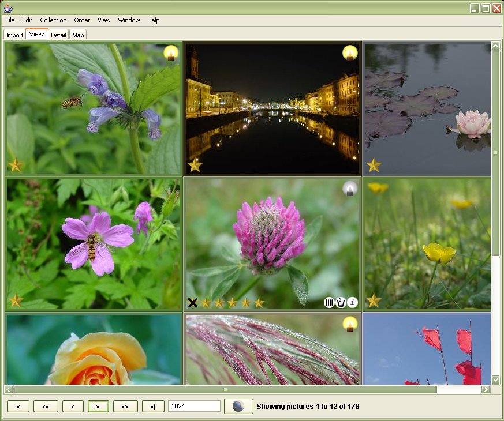Open the Collection menu
Screen dimensions: 504x421
(53, 20)
